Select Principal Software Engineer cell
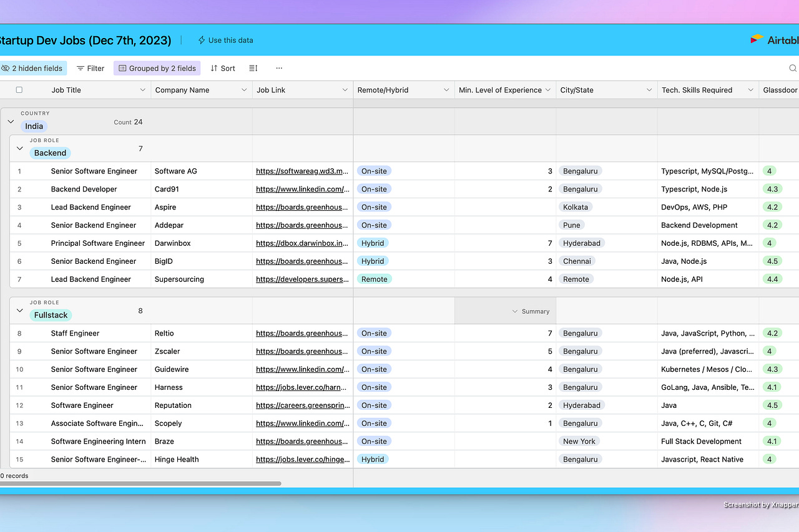The image size is (799, 532). [x=98, y=243]
